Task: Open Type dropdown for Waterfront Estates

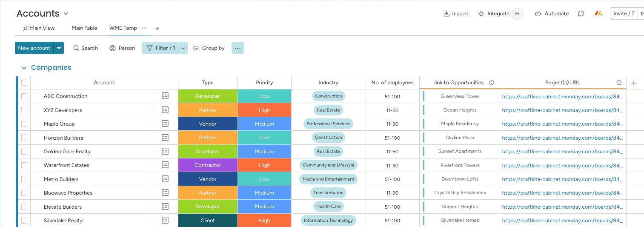Action: [208, 165]
